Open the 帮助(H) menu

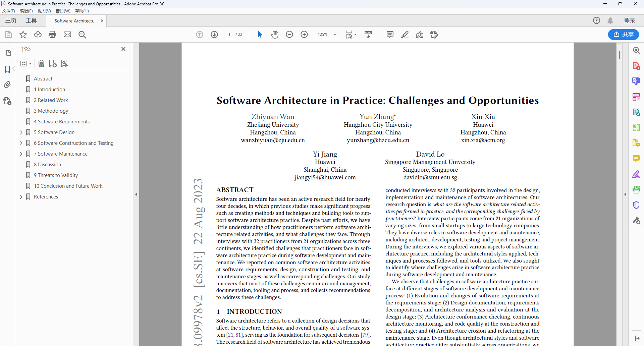(x=82, y=11)
